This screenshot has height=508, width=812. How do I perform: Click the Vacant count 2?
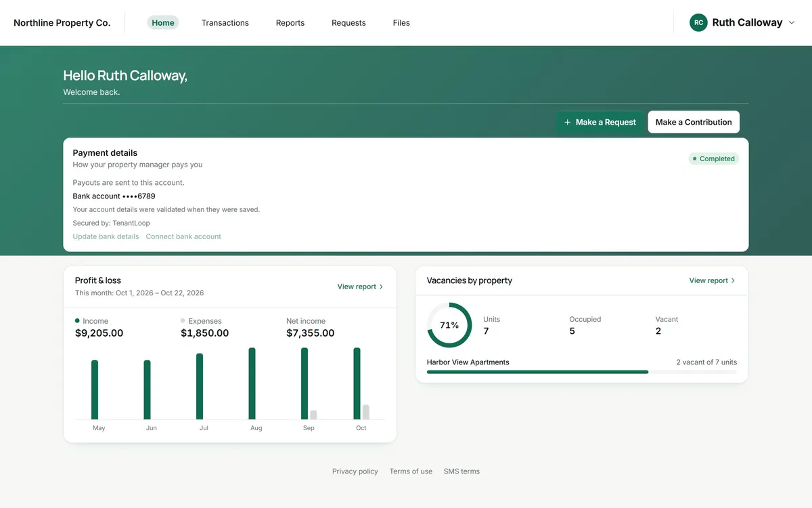[x=658, y=331]
